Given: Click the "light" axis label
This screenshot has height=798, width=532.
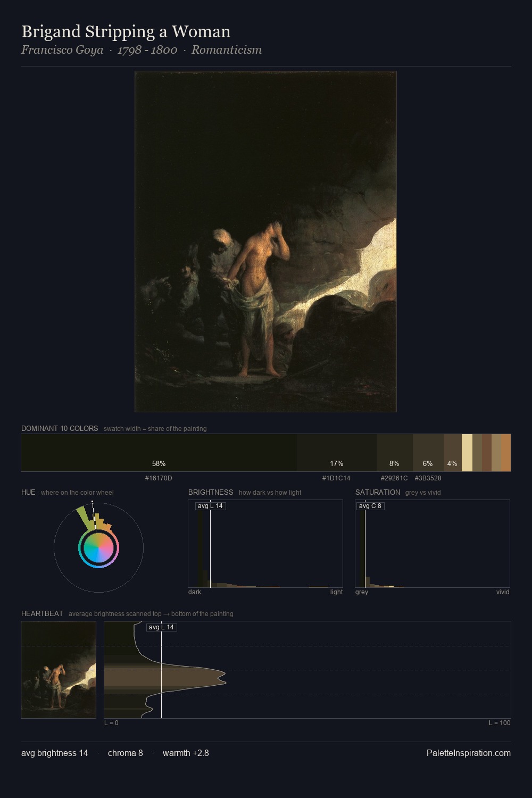Looking at the screenshot, I should [x=336, y=592].
